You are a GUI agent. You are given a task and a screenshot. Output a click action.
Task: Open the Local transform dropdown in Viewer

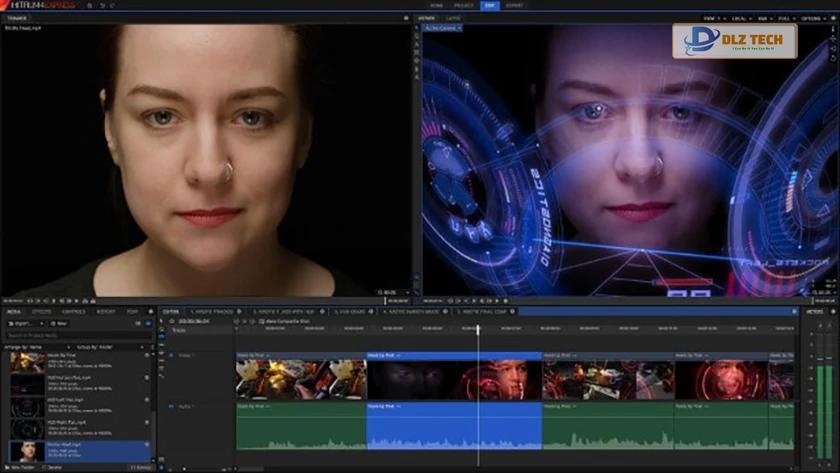[741, 18]
